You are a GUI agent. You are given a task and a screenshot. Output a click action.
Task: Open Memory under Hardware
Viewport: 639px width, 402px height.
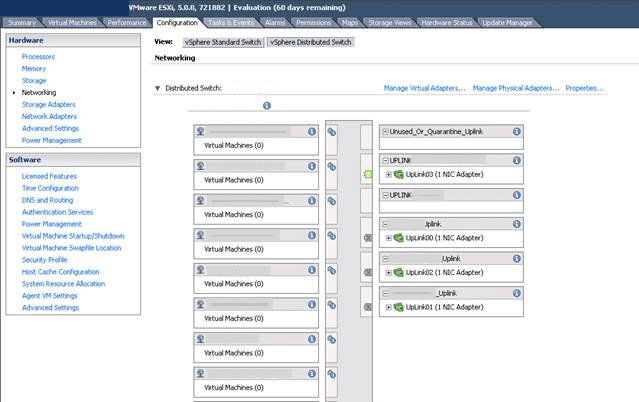(34, 68)
